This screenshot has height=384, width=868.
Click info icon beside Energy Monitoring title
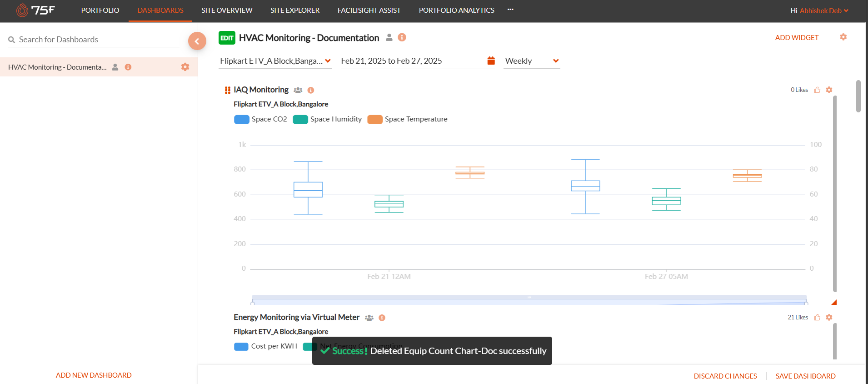coord(382,318)
